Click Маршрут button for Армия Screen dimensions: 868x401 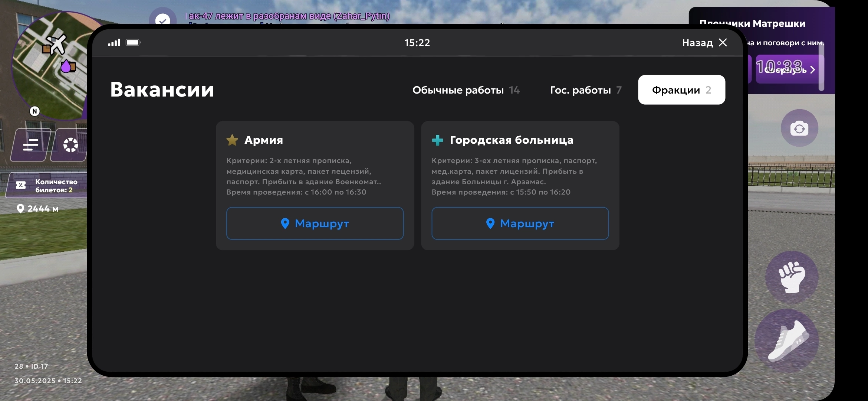click(315, 223)
